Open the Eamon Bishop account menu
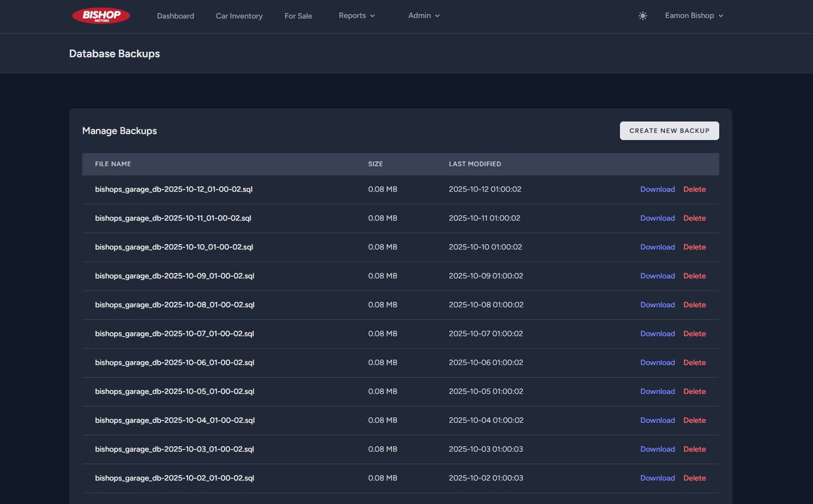 pos(694,16)
